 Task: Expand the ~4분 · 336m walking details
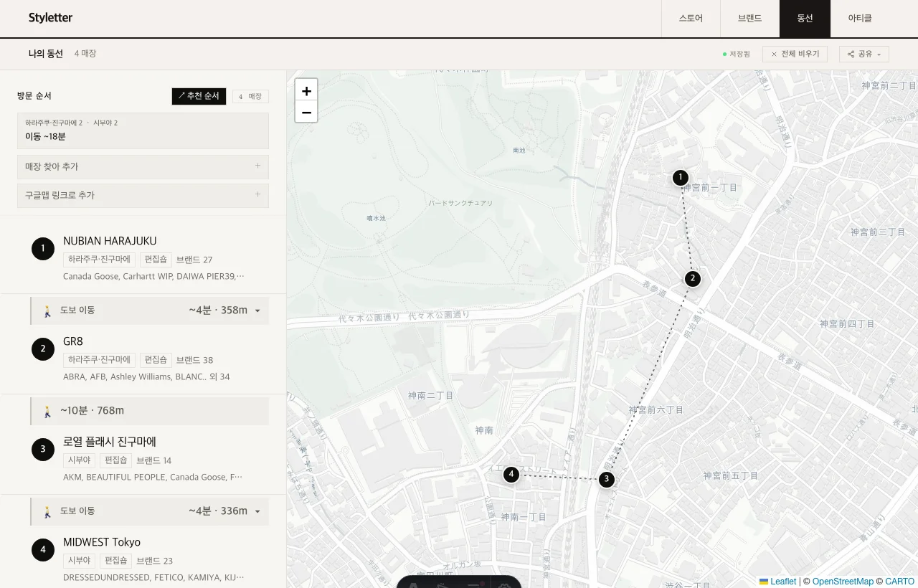(x=257, y=512)
